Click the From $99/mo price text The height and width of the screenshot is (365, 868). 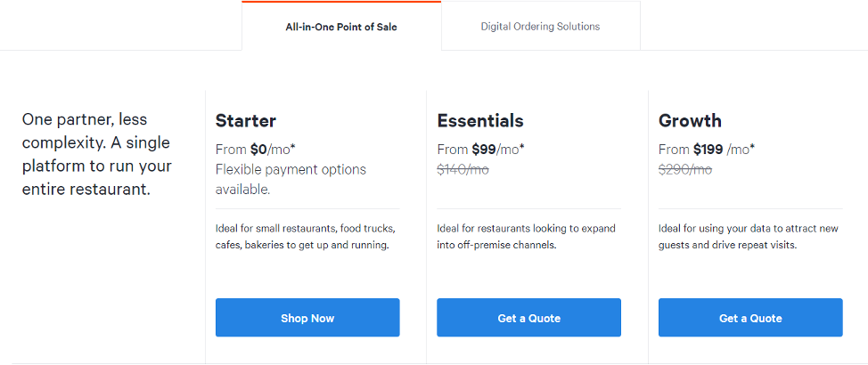(480, 150)
